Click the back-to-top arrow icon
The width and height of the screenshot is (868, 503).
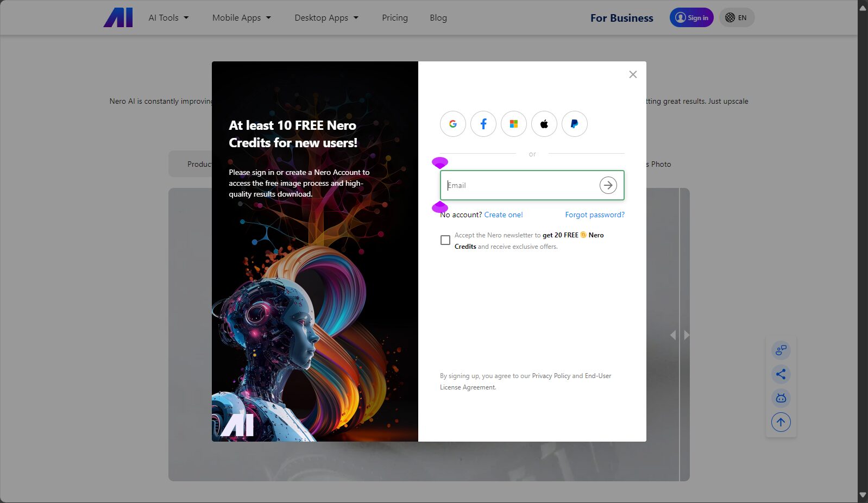point(781,422)
